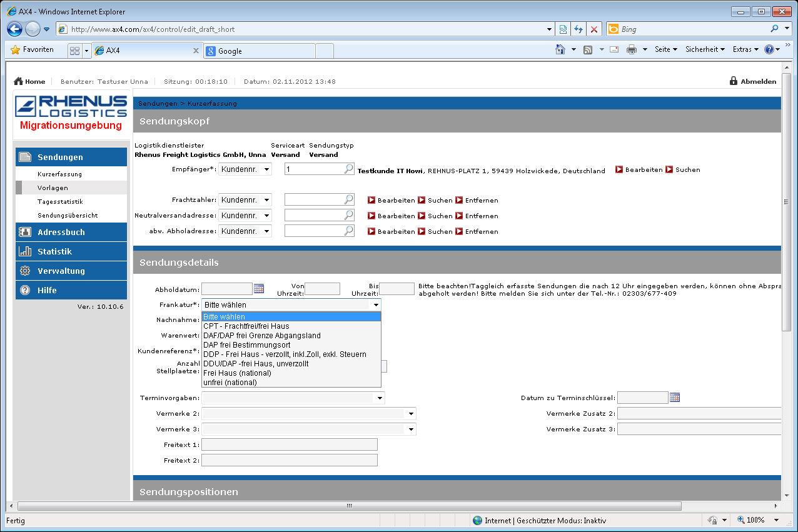
Task: Select 'DDP - Frei Haus - verzollt' option
Action: click(x=291, y=354)
